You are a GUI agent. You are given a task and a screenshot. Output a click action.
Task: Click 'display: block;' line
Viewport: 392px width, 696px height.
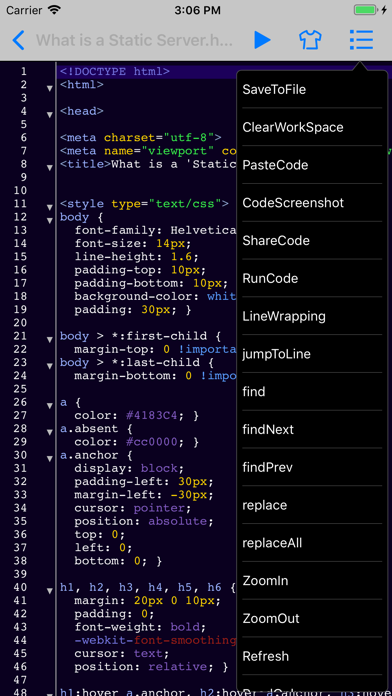tap(129, 468)
